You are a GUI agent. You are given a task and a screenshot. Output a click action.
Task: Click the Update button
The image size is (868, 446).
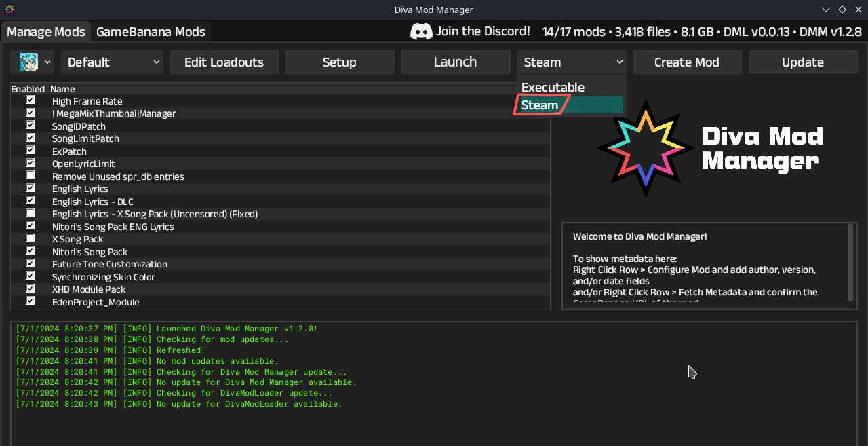(x=803, y=62)
